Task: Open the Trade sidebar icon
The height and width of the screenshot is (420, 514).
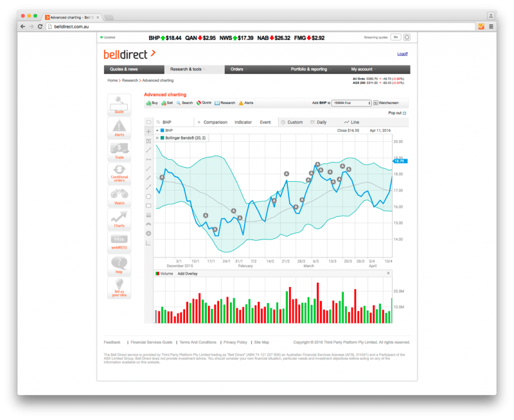Action: (x=119, y=150)
